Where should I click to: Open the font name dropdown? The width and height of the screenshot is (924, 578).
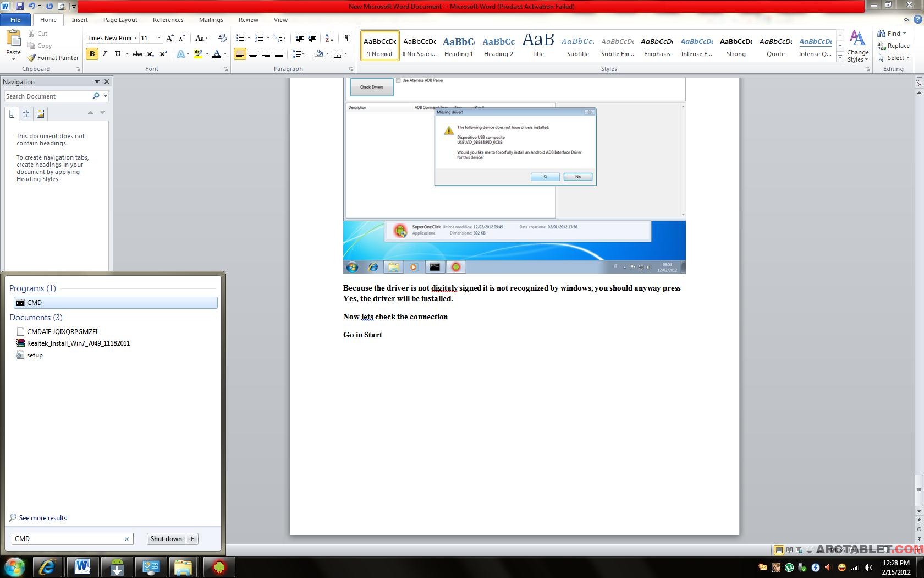[x=135, y=38]
